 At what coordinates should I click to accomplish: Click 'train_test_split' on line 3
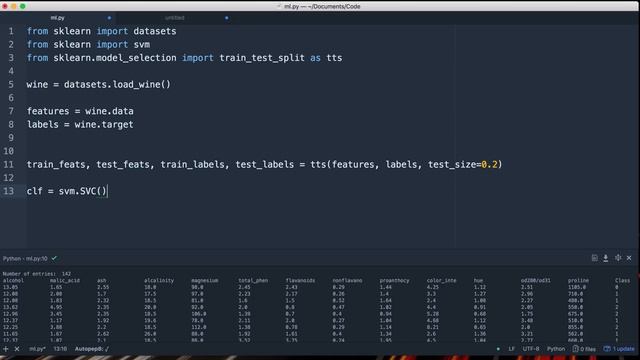point(262,58)
